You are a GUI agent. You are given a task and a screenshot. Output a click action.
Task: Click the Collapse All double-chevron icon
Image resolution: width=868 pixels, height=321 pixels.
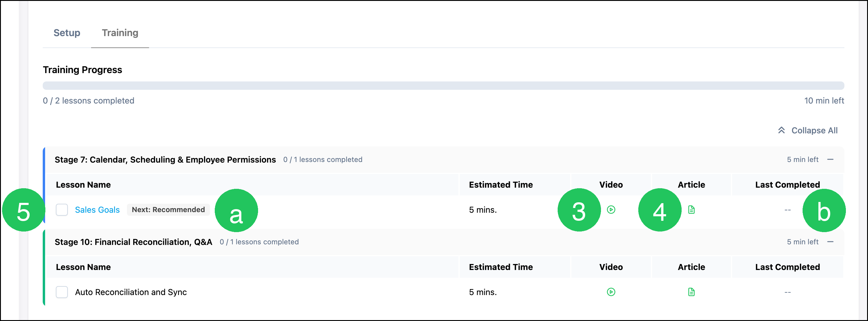[781, 130]
